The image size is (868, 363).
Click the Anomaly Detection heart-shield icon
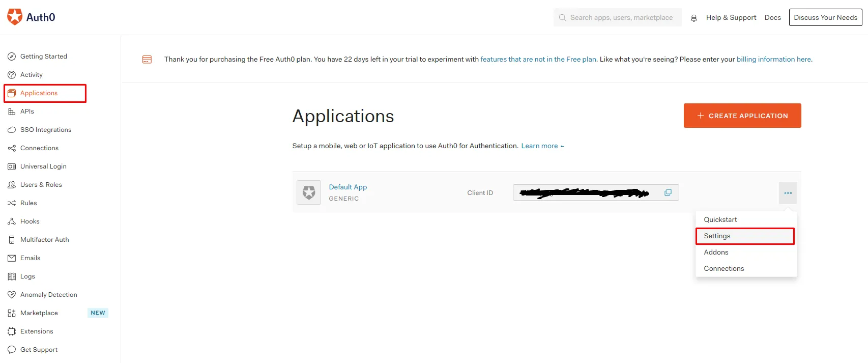coord(12,295)
